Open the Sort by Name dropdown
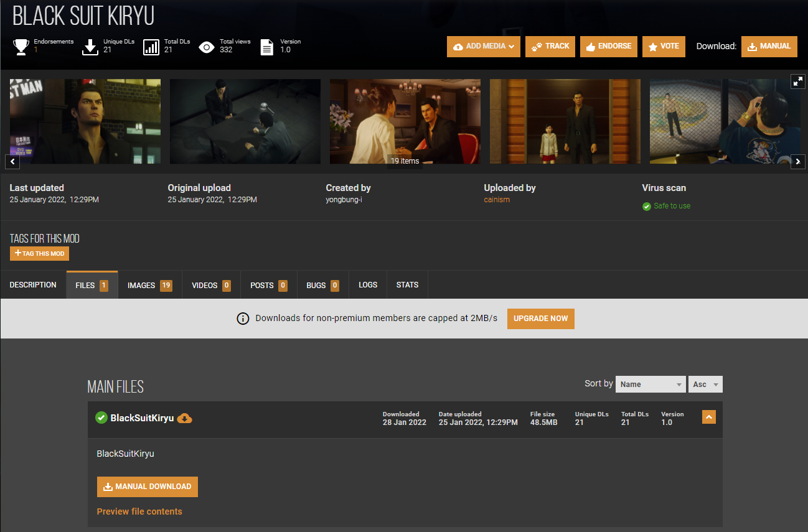This screenshot has height=532, width=808. coord(651,384)
